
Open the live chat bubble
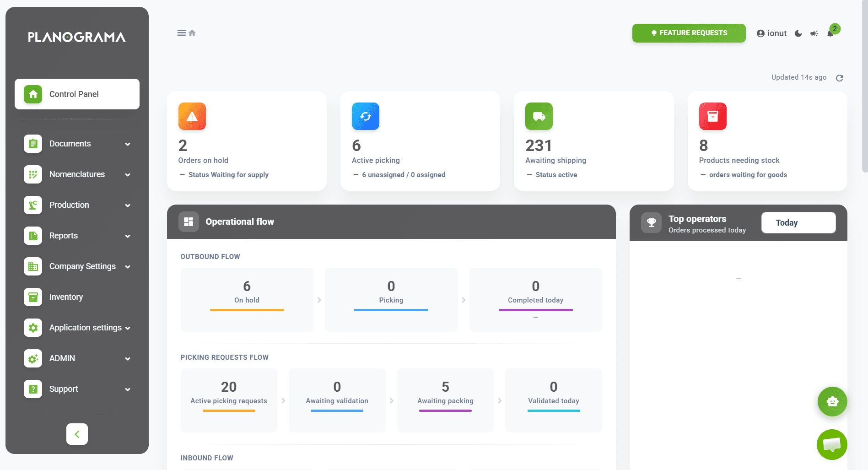click(x=832, y=444)
